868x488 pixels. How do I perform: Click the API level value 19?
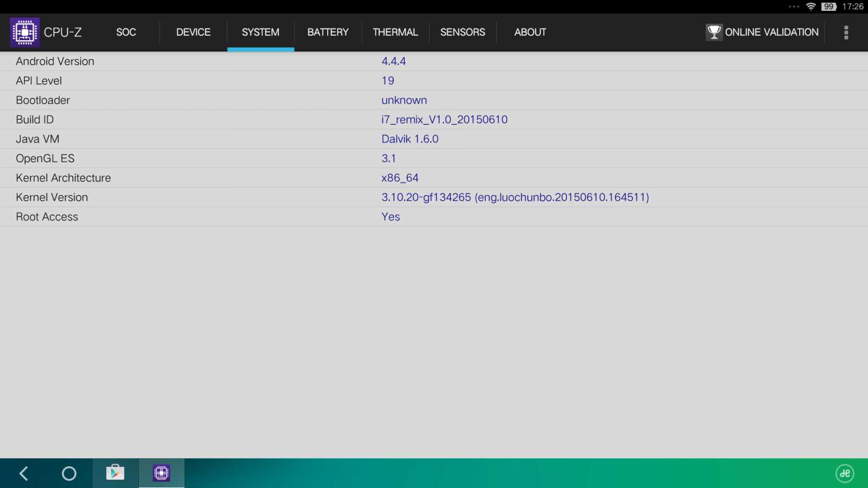[387, 81]
